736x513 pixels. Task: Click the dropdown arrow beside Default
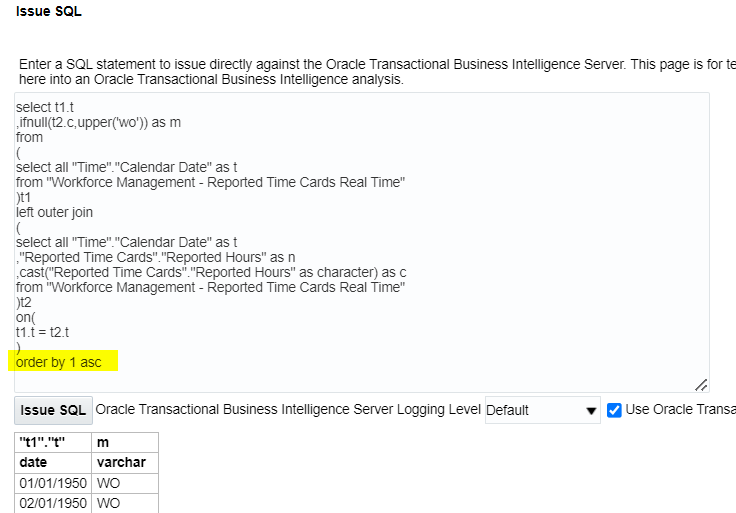pyautogui.click(x=591, y=411)
